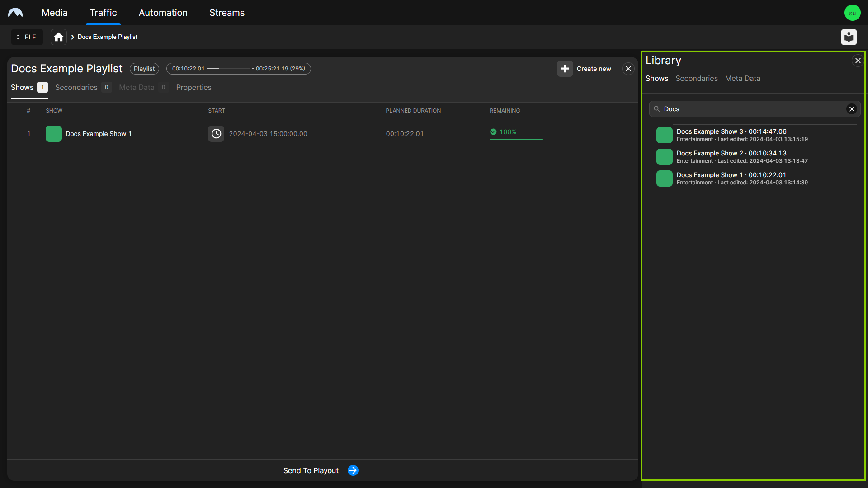
Task: Open the user avatar menu in the top corner
Action: coord(853,12)
